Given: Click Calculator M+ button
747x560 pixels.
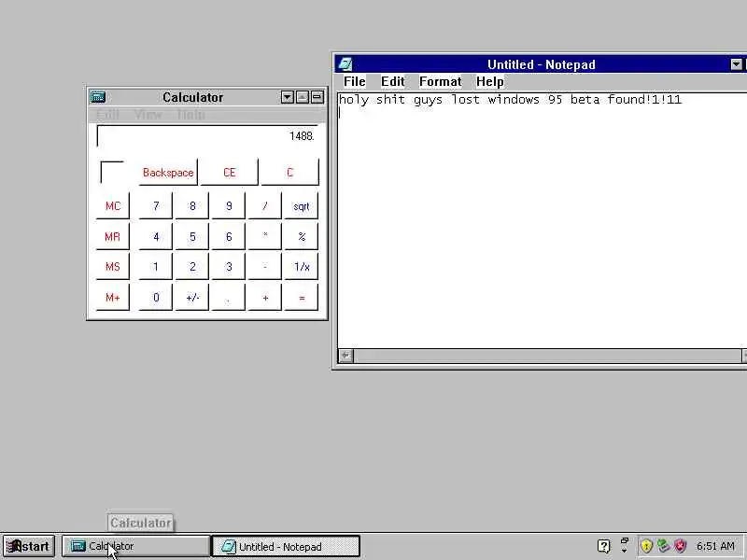Looking at the screenshot, I should coord(112,298).
